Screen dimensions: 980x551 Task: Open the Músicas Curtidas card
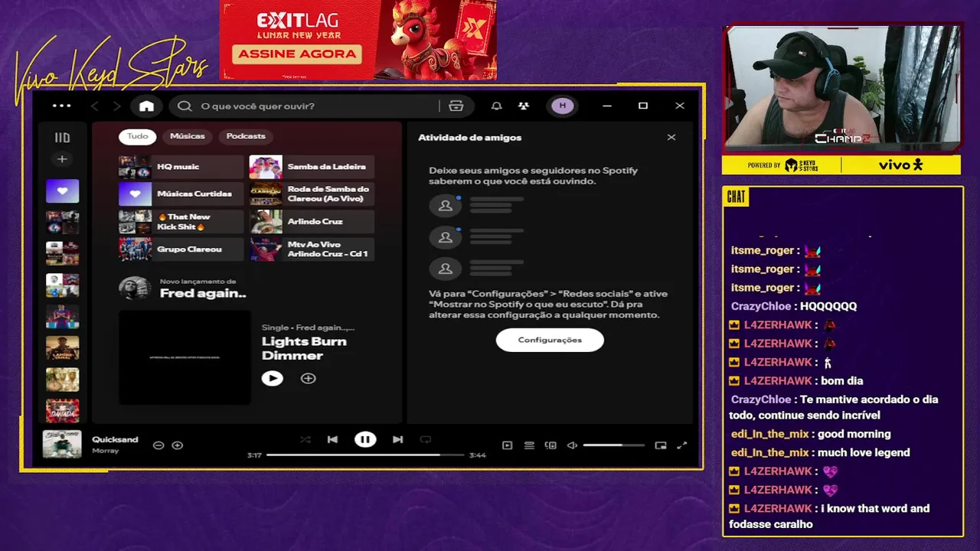(181, 194)
